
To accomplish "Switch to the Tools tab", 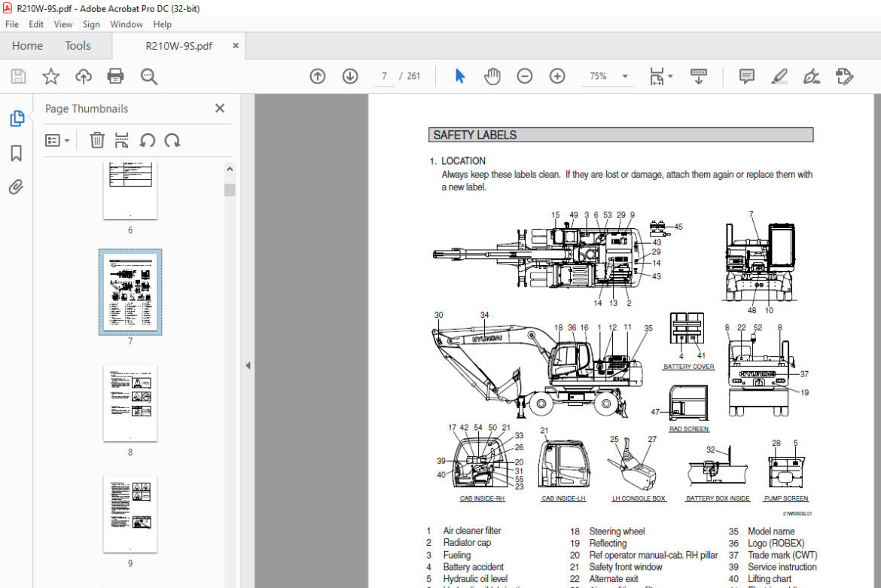I will coord(78,45).
